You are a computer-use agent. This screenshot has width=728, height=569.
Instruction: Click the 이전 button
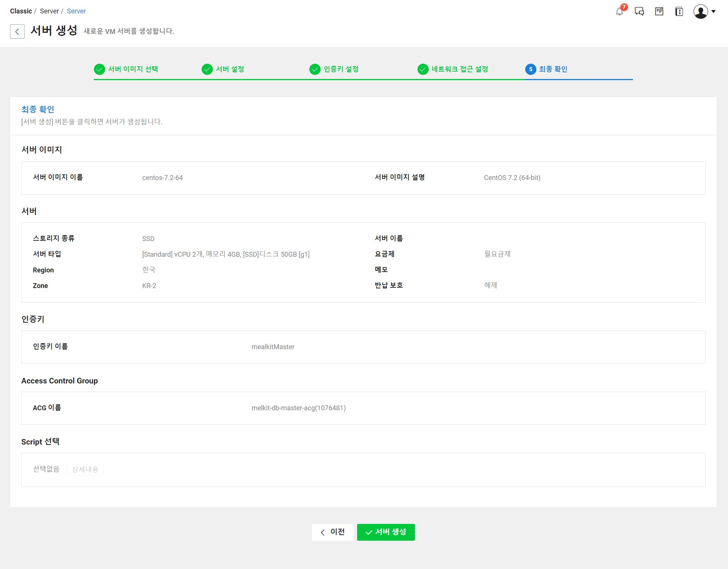click(x=333, y=532)
